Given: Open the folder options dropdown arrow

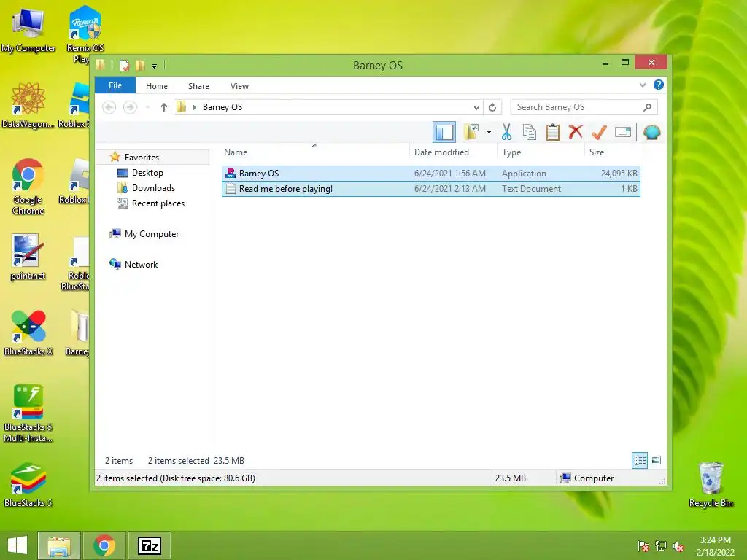Looking at the screenshot, I should click(x=489, y=132).
